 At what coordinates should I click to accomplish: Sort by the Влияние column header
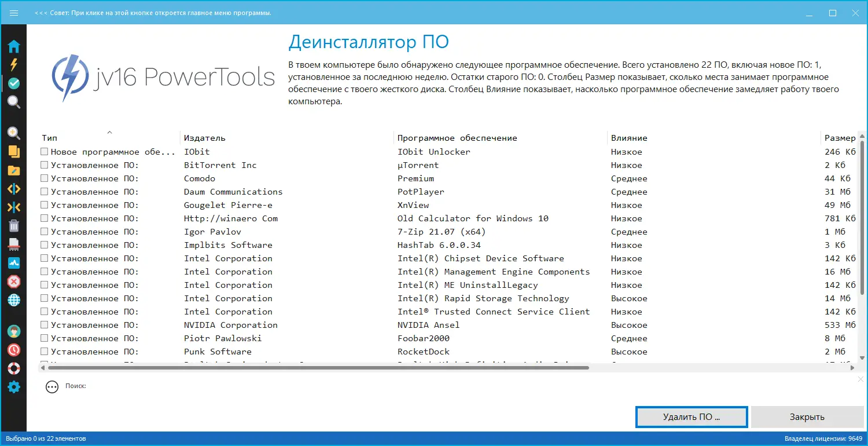tap(714, 138)
